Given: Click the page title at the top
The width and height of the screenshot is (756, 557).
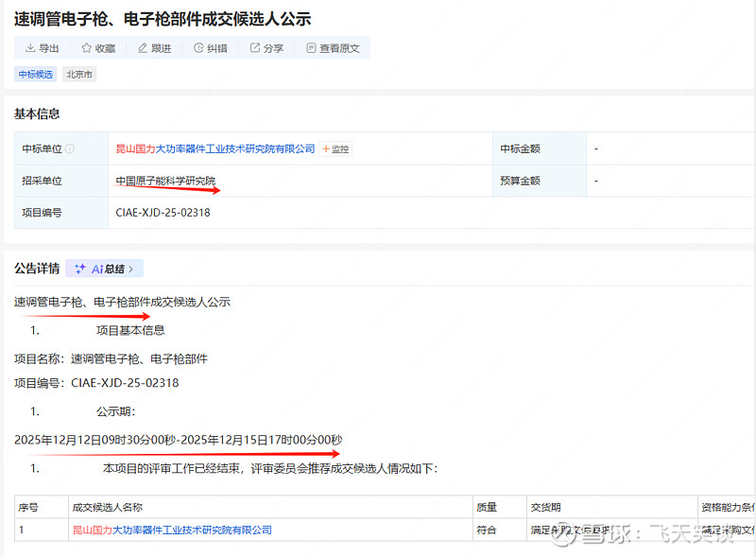Looking at the screenshot, I should click(x=163, y=19).
